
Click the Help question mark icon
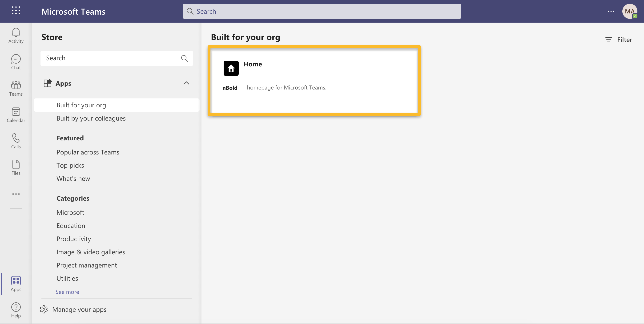click(16, 310)
